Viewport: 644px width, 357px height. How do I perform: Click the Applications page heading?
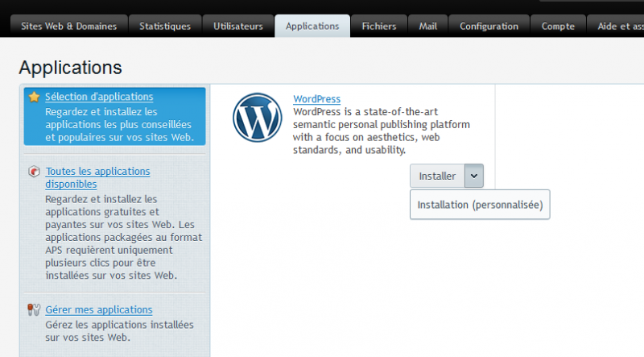tap(70, 68)
